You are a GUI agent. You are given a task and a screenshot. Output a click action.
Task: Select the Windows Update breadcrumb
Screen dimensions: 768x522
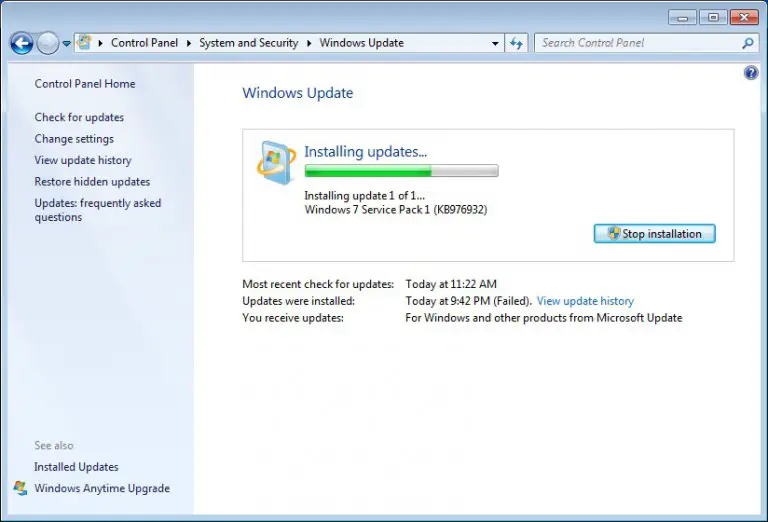(361, 43)
